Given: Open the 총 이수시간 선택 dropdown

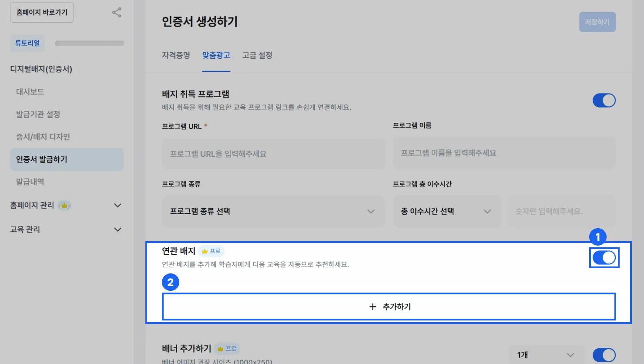Looking at the screenshot, I should click(x=447, y=212).
